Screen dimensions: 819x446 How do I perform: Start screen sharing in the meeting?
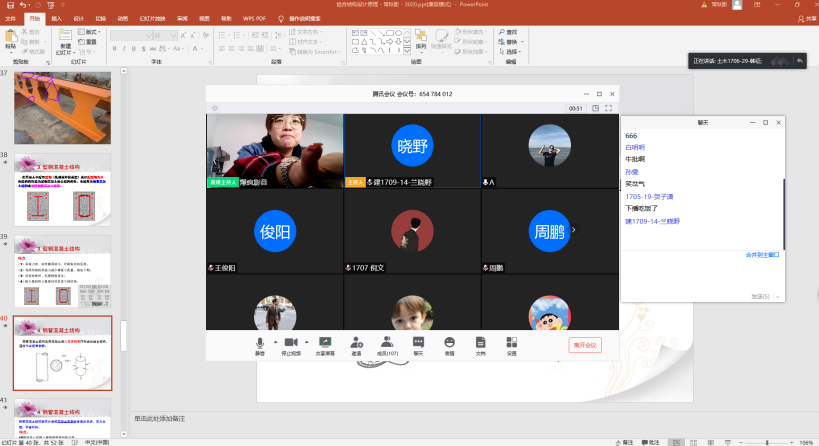coord(325,346)
